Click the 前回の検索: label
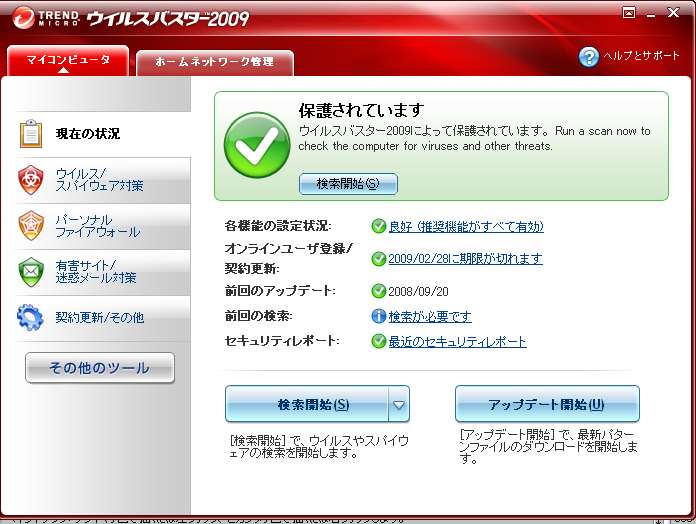The width and height of the screenshot is (696, 524). pos(258,316)
